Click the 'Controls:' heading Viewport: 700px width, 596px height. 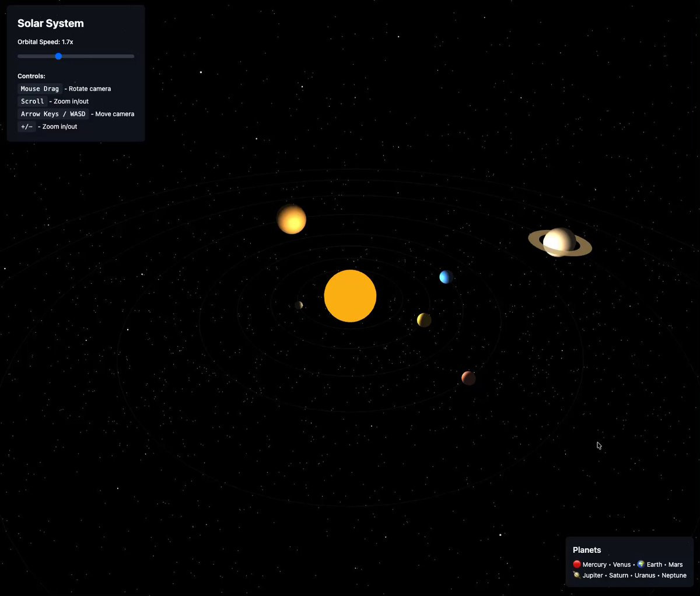32,76
